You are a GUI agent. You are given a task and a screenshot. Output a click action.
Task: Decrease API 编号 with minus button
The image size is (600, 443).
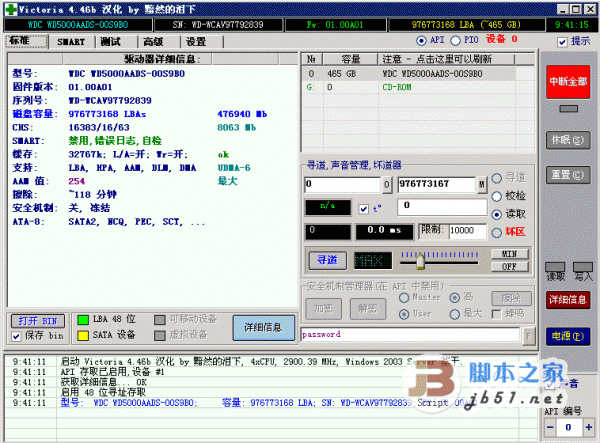550,427
